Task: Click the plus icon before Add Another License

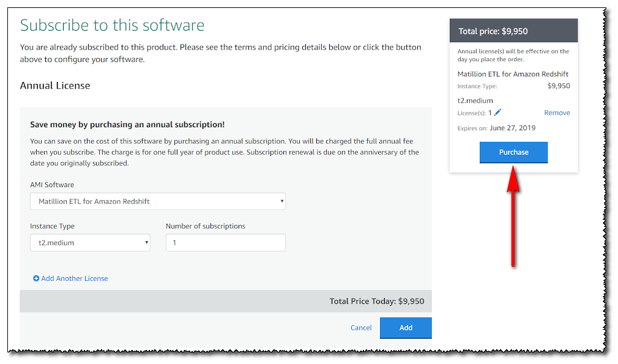Action: click(36, 278)
